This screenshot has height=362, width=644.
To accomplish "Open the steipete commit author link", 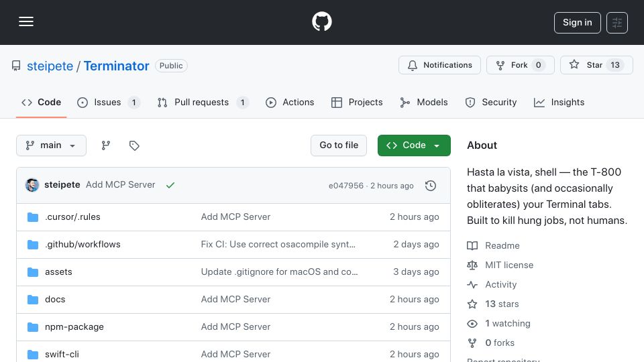I will 62,185.
